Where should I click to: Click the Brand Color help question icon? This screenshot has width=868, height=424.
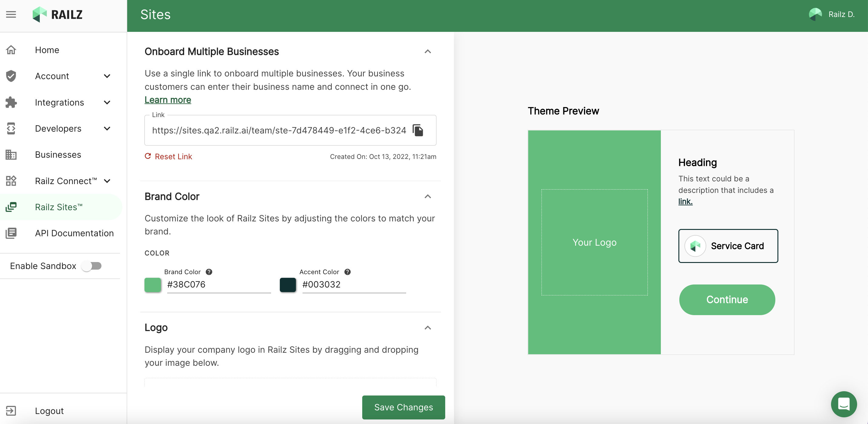tap(209, 272)
